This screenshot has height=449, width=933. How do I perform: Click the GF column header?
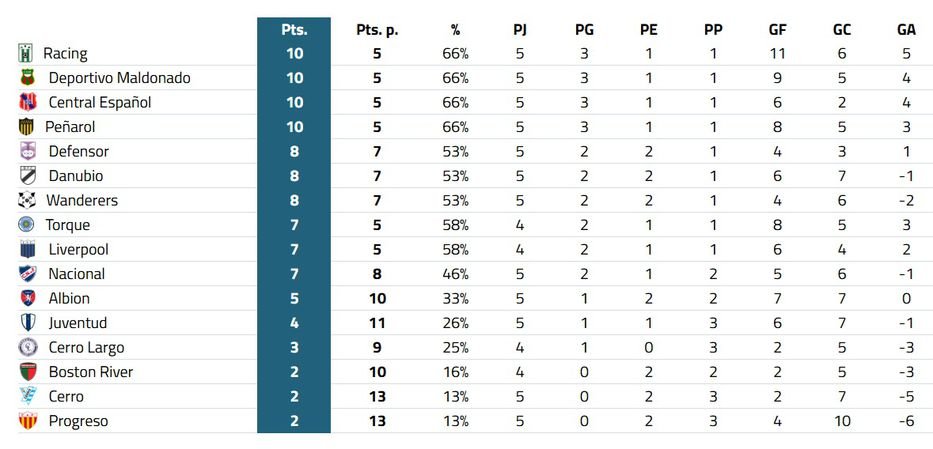coord(777,30)
